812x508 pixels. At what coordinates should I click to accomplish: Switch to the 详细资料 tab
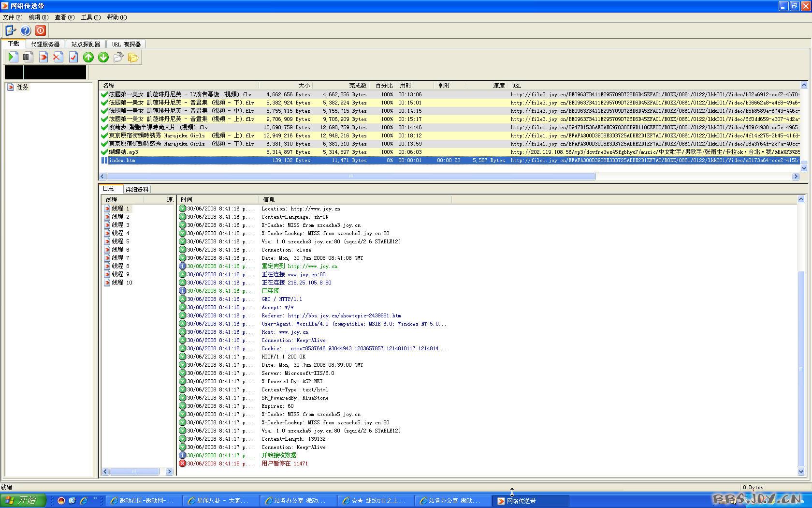(137, 189)
